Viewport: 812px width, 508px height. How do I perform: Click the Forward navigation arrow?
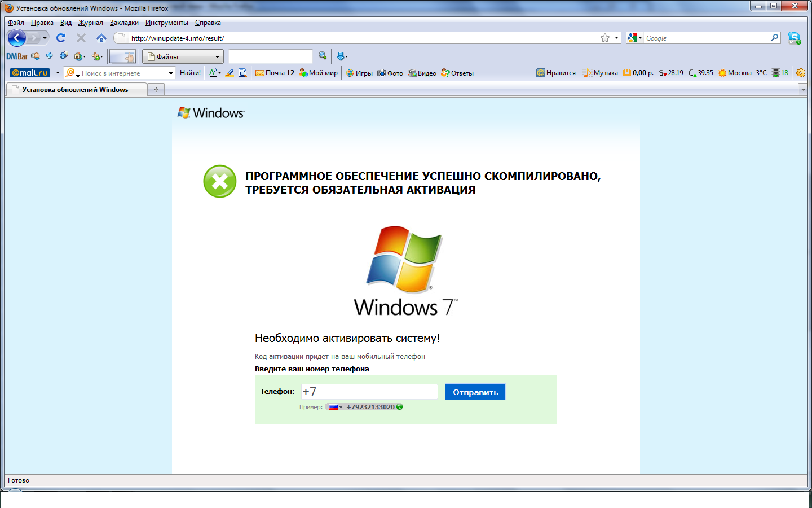point(34,38)
